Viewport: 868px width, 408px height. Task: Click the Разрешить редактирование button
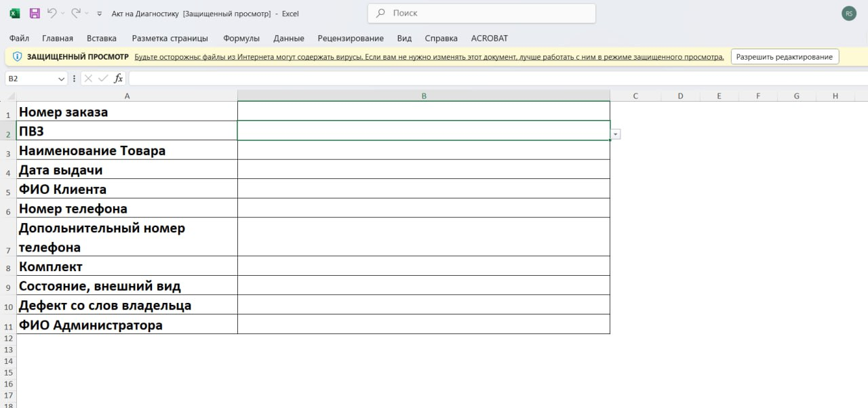pos(785,57)
